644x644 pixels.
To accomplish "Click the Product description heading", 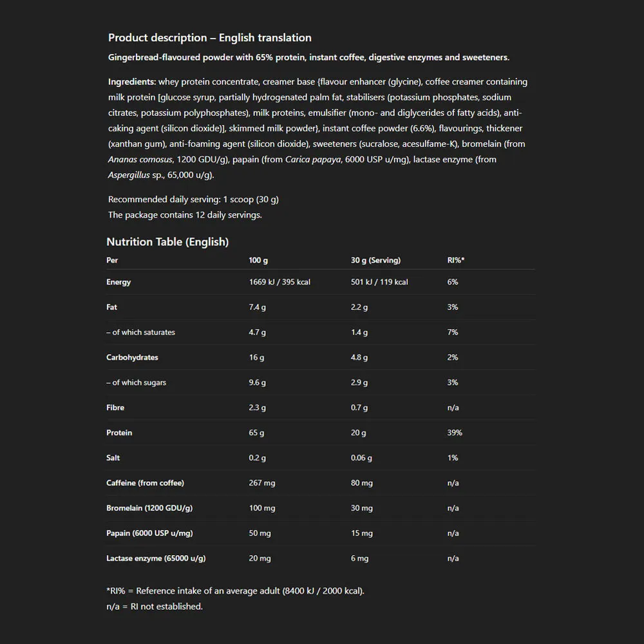I will 209,38.
